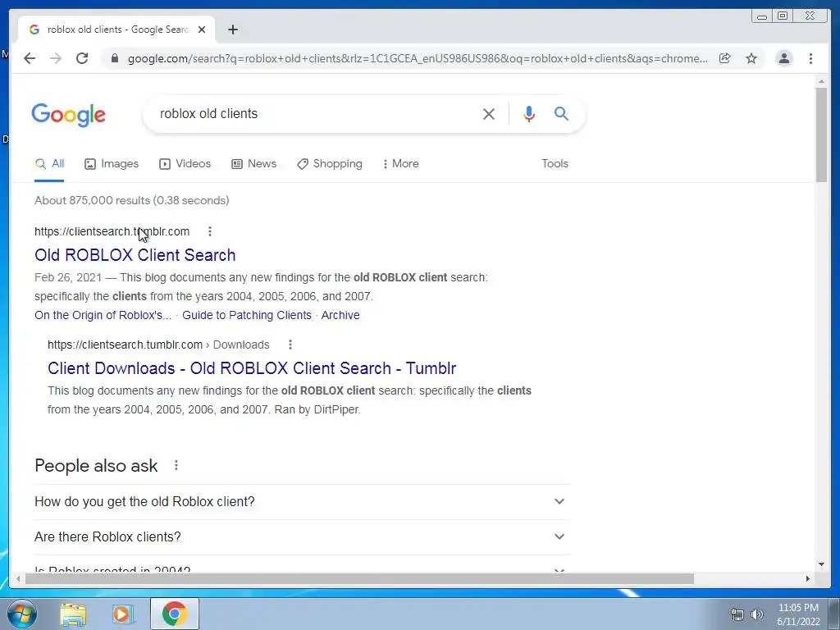Go to Google homepage via logo
This screenshot has width=840, height=630.
click(x=69, y=115)
